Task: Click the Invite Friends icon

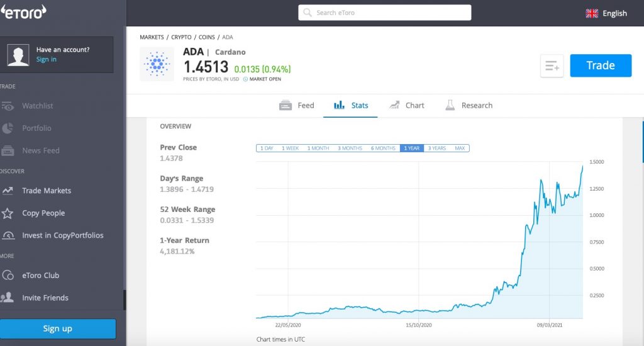Action: pyautogui.click(x=8, y=298)
